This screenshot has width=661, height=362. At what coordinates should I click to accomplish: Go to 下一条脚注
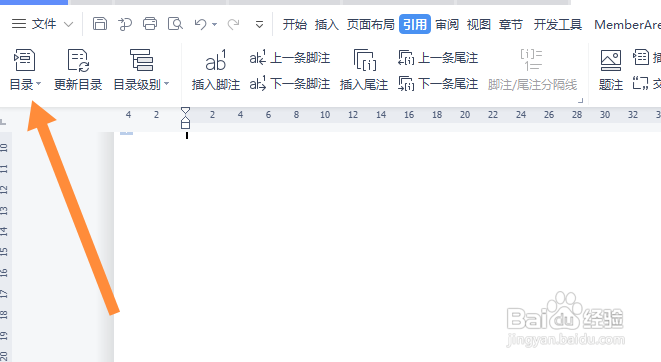click(290, 83)
